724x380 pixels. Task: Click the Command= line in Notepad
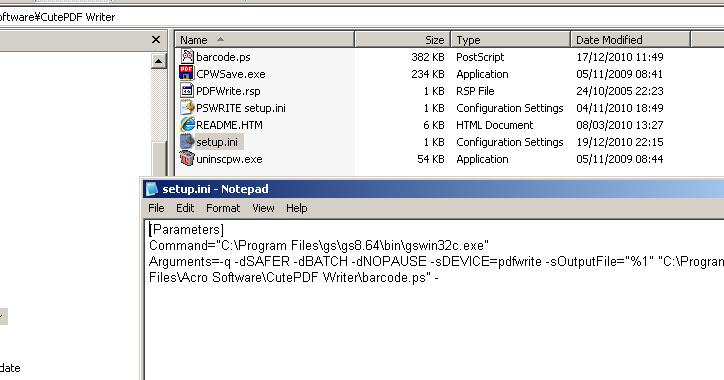point(319,245)
